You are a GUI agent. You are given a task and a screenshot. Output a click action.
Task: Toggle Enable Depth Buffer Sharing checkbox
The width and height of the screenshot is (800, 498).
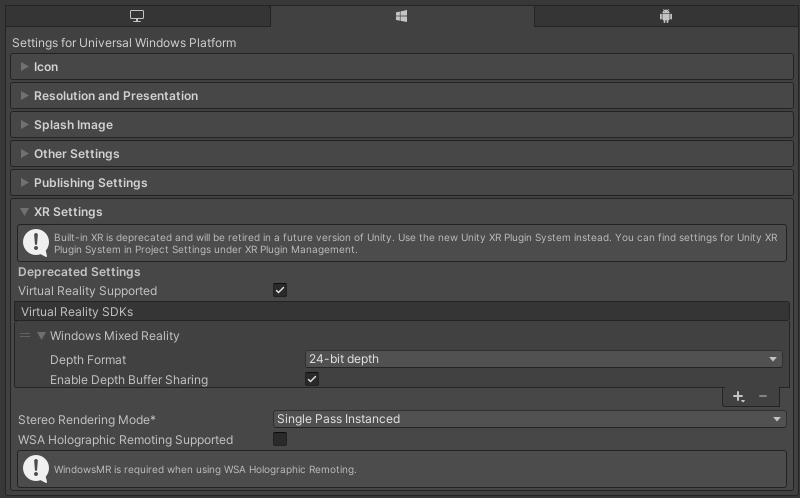312,379
